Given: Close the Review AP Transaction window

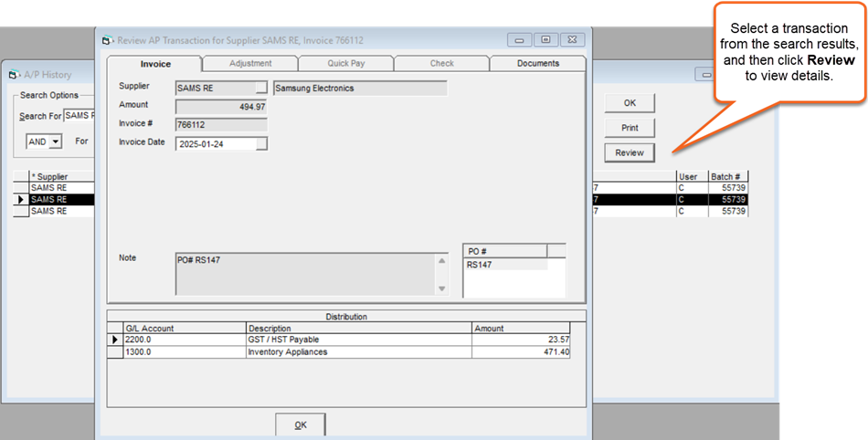Looking at the screenshot, I should [x=572, y=40].
